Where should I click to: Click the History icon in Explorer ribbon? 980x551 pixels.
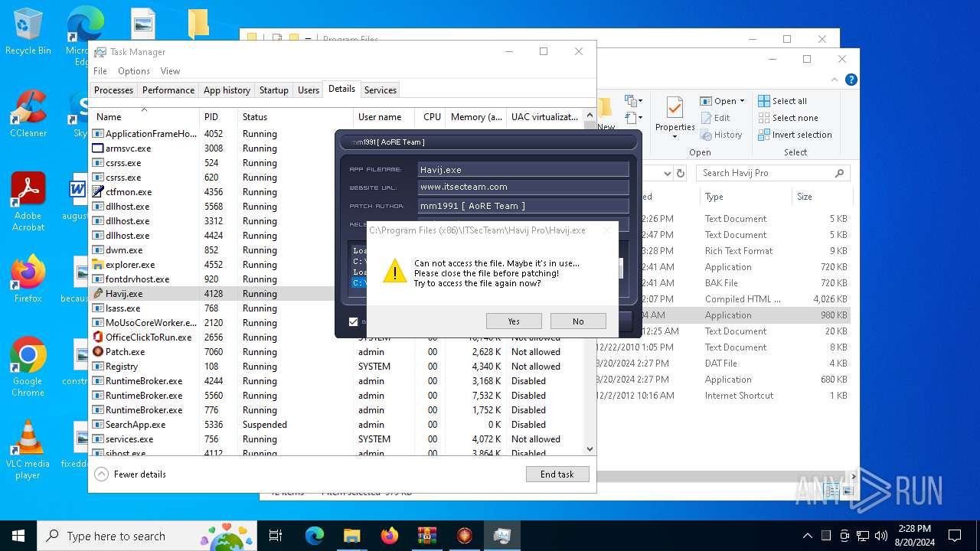[706, 135]
